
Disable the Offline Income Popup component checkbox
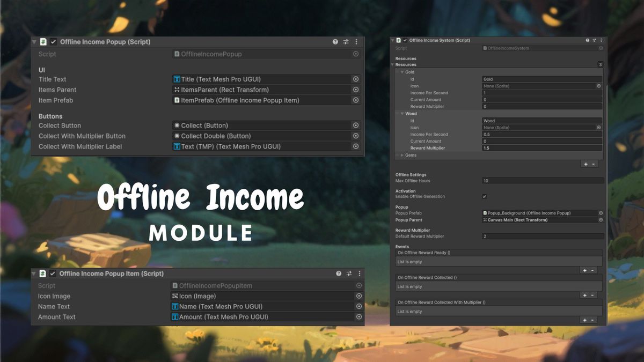click(x=52, y=41)
